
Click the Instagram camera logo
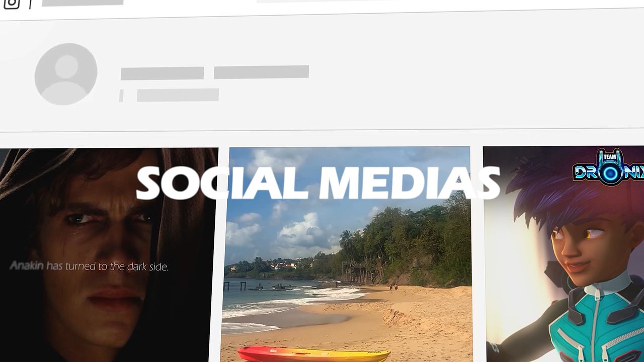12,4
